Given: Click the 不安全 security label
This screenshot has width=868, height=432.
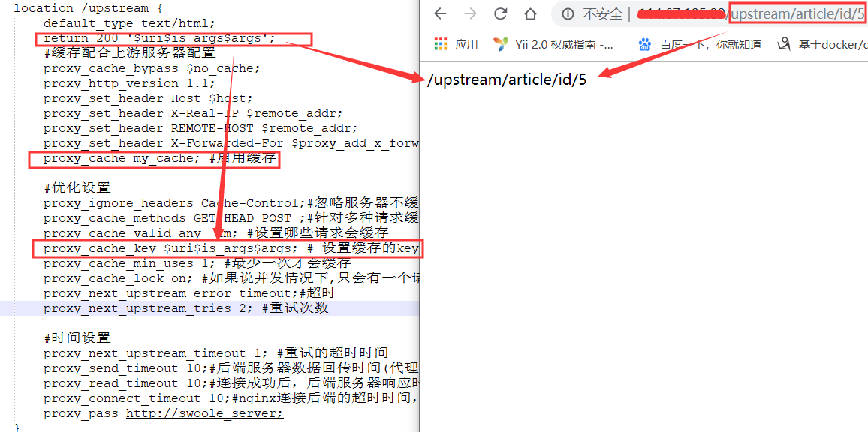Looking at the screenshot, I should 603,14.
